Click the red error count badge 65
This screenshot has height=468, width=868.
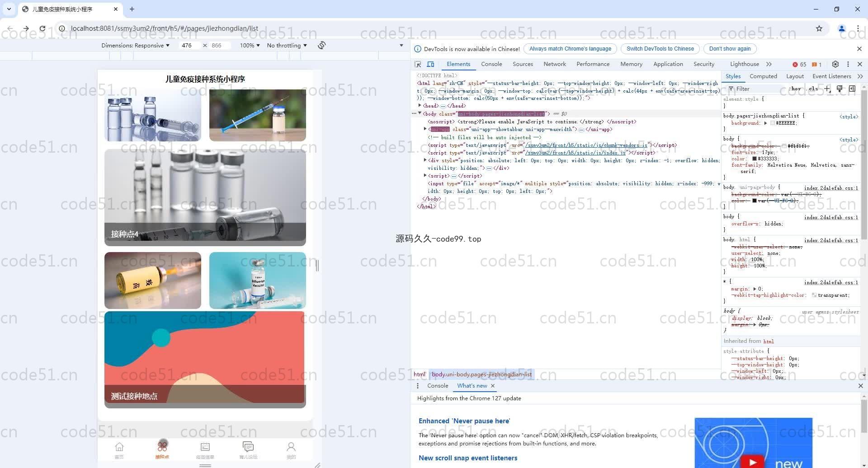click(799, 65)
